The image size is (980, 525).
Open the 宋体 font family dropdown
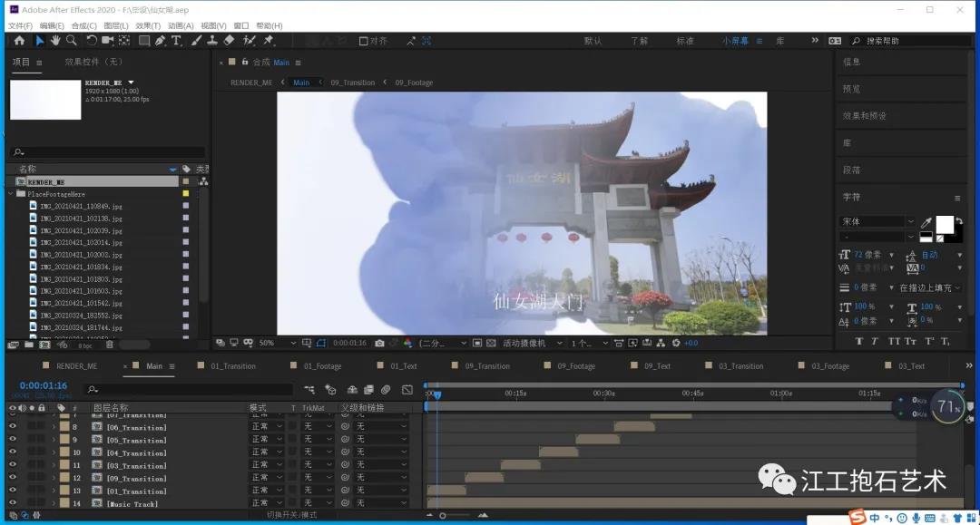pos(877,221)
